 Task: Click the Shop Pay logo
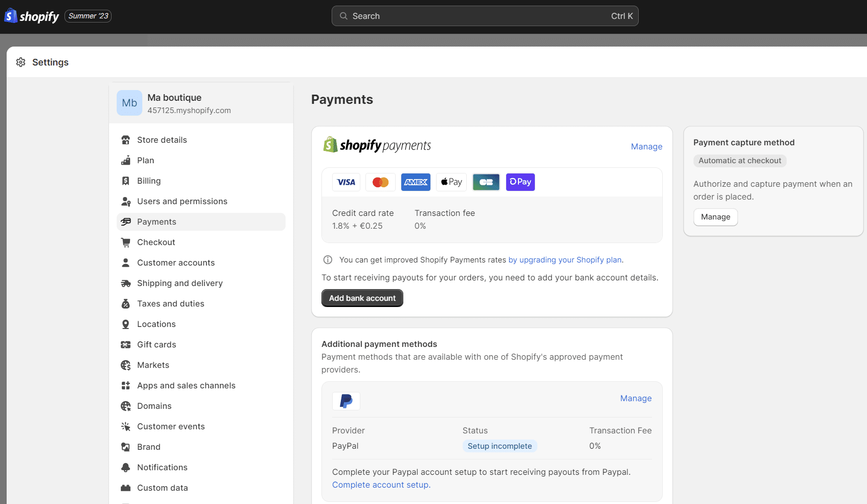coord(521,182)
